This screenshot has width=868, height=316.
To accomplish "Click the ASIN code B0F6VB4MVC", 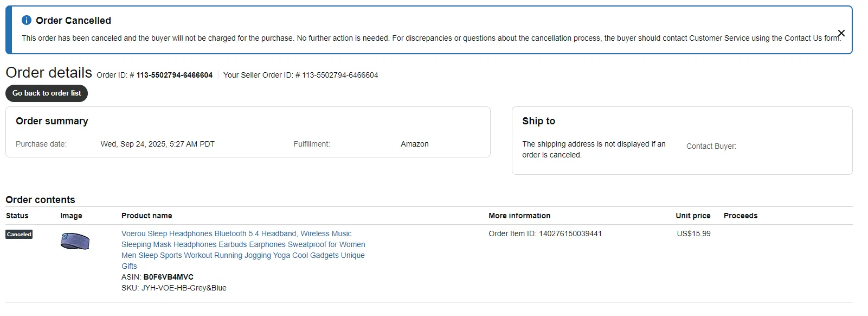I will [x=168, y=277].
